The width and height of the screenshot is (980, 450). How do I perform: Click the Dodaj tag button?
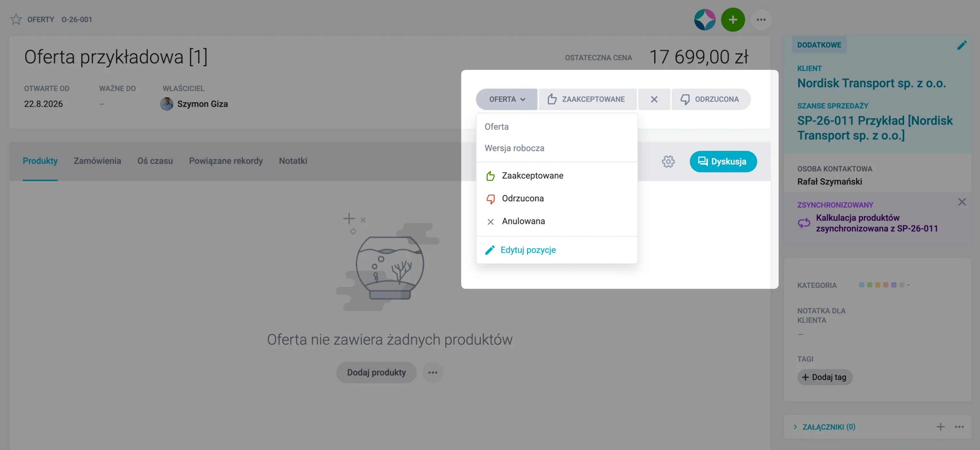tap(825, 377)
